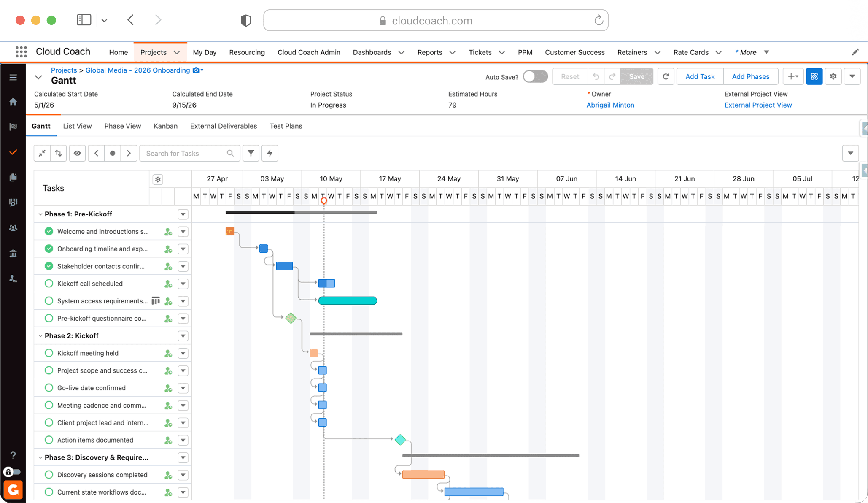Collapse Phase 3: Discovery group

click(40, 457)
